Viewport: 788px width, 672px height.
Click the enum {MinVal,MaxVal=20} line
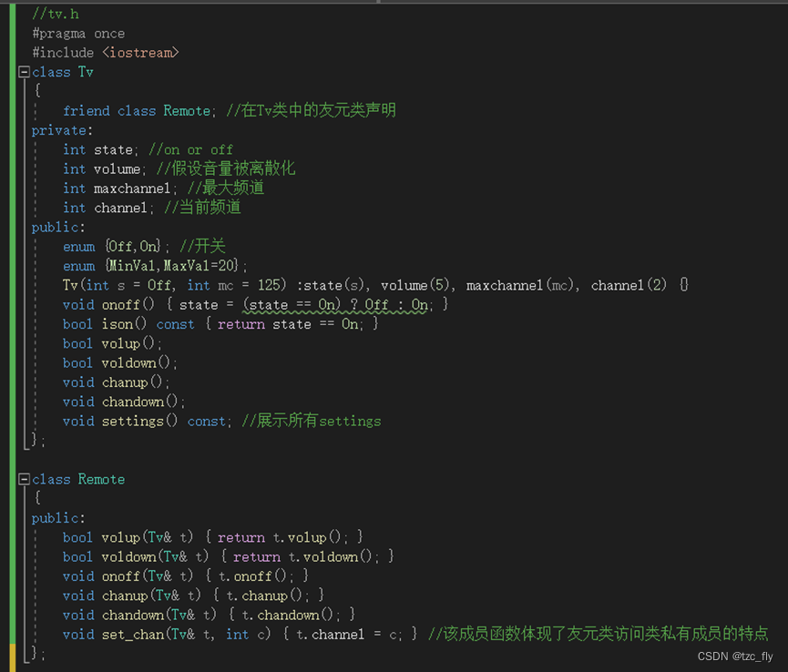[x=155, y=266]
